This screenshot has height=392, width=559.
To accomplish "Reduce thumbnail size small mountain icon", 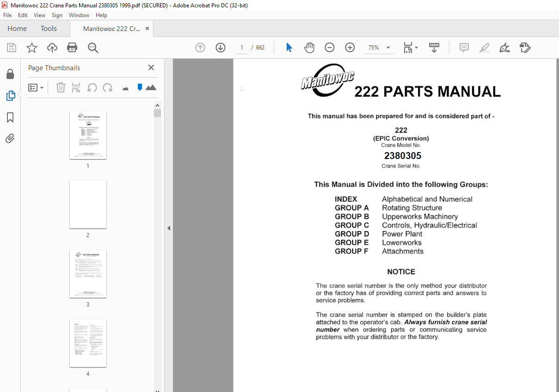I will pos(125,88).
